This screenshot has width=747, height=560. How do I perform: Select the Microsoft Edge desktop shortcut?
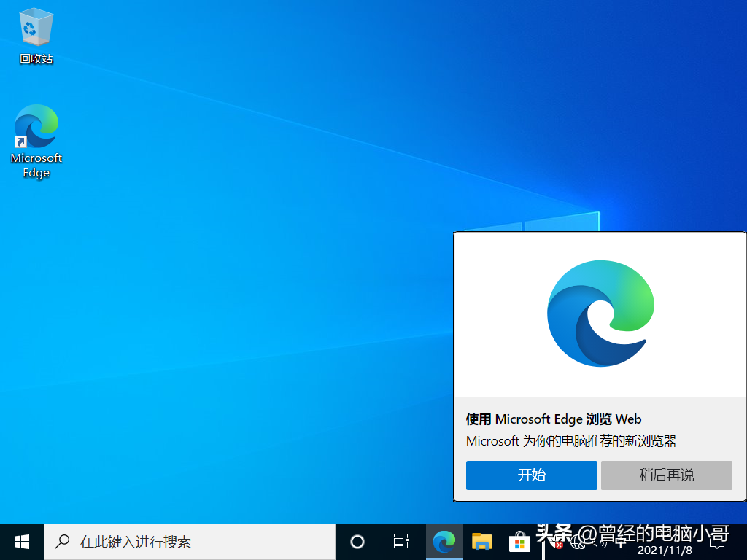point(36,141)
